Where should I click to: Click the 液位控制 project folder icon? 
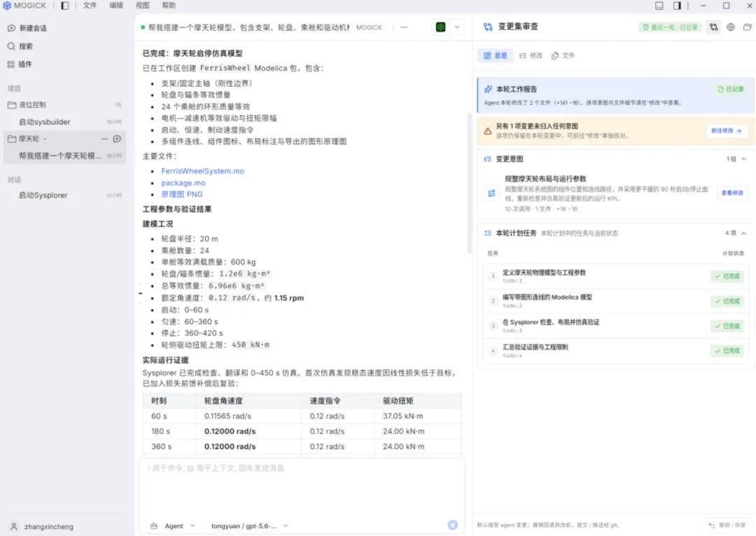point(12,104)
